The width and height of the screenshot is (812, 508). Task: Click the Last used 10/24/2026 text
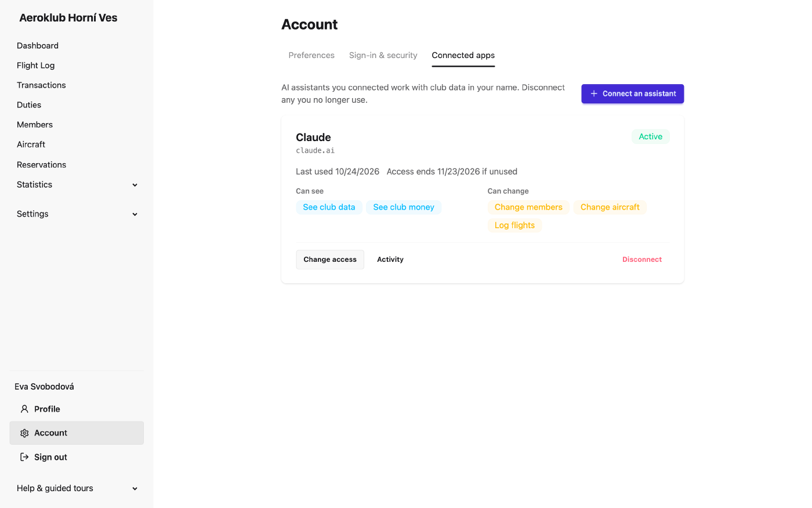[338, 172]
